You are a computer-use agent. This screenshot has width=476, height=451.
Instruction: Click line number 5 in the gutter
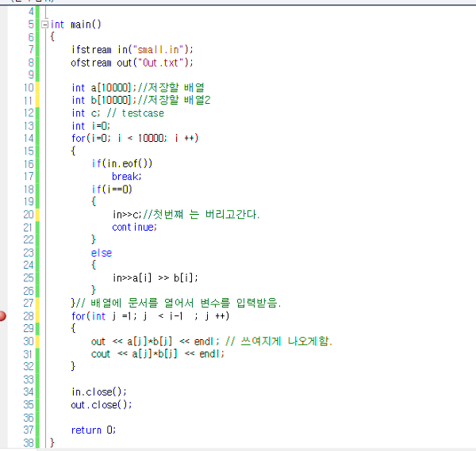(31, 24)
